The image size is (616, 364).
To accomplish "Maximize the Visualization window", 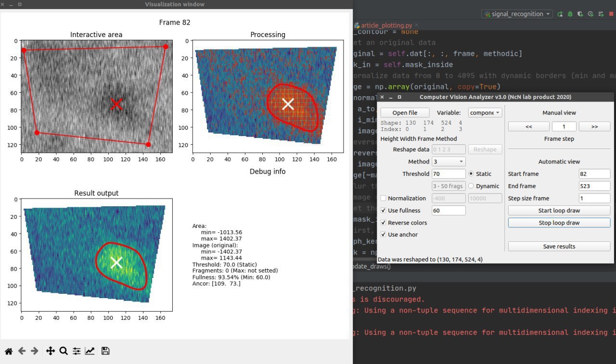I will pos(19,4).
